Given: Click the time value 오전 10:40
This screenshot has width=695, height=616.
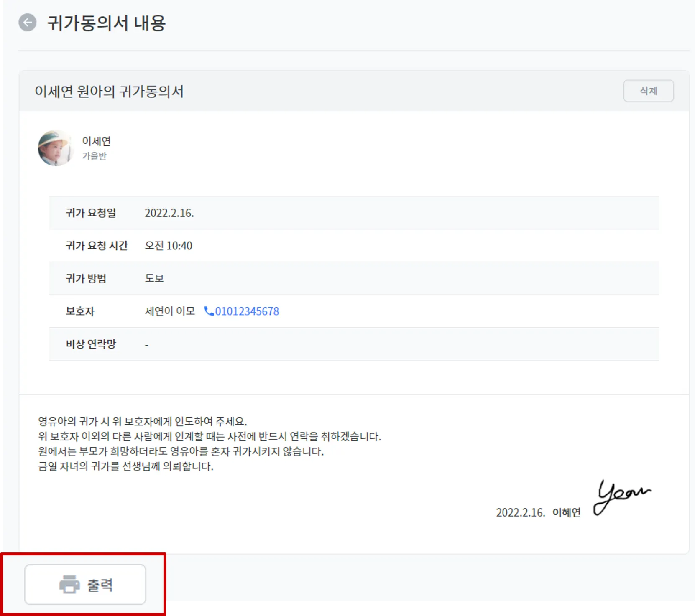Looking at the screenshot, I should click(x=169, y=246).
